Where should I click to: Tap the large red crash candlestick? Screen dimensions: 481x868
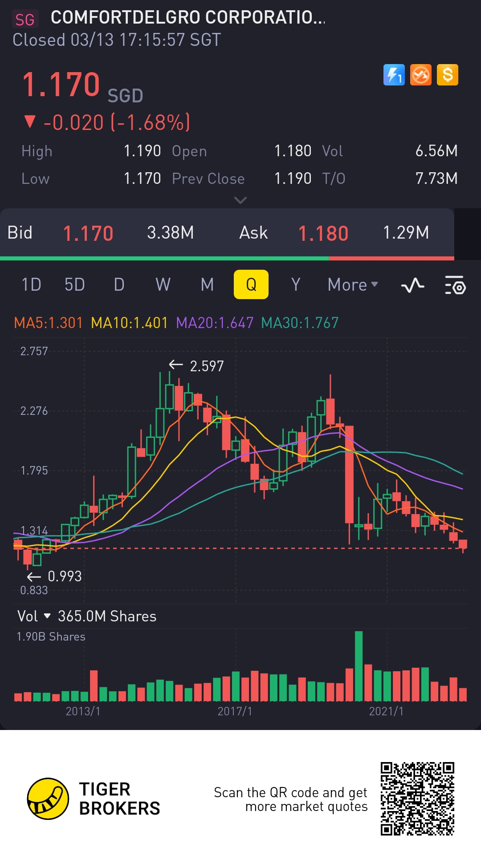point(349,475)
